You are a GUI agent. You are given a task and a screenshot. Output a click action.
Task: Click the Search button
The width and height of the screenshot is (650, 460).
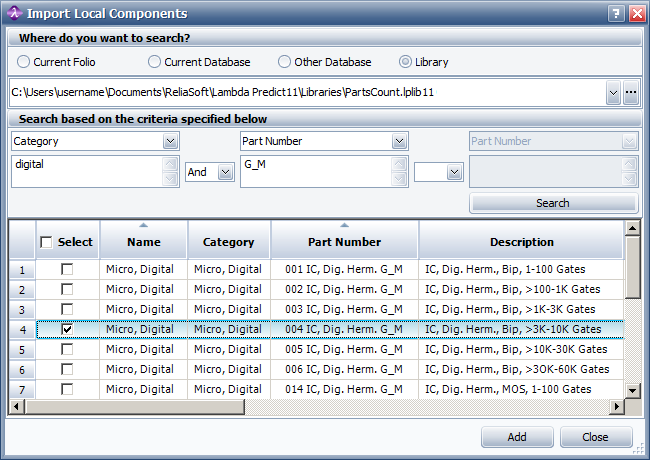point(552,203)
